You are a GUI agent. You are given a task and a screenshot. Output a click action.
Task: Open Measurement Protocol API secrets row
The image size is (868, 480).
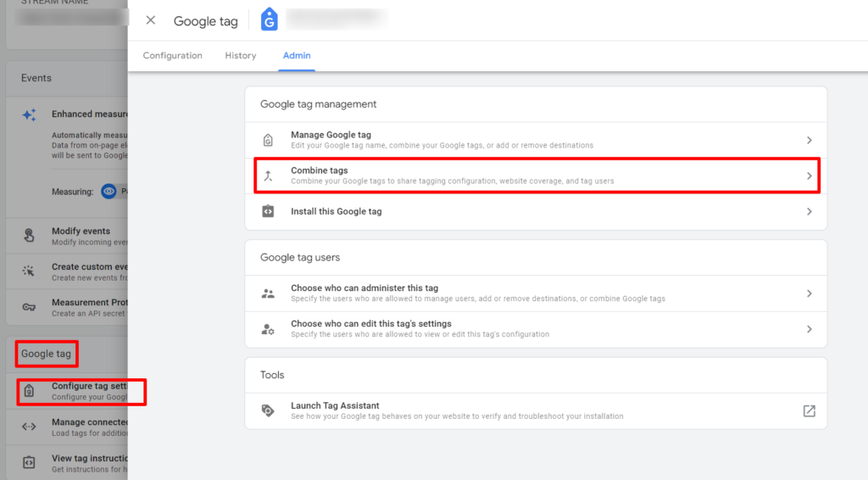pos(67,307)
